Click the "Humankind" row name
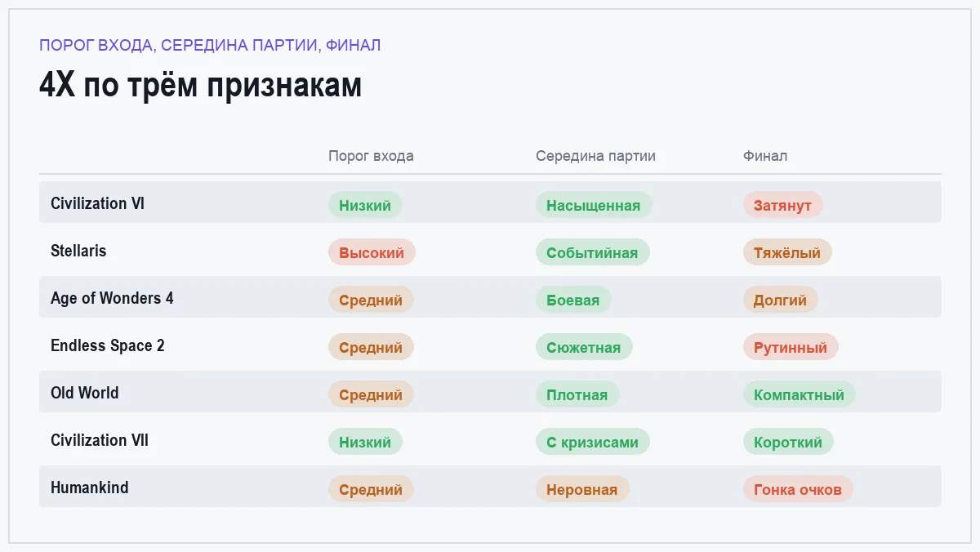The width and height of the screenshot is (980, 552). [x=90, y=487]
